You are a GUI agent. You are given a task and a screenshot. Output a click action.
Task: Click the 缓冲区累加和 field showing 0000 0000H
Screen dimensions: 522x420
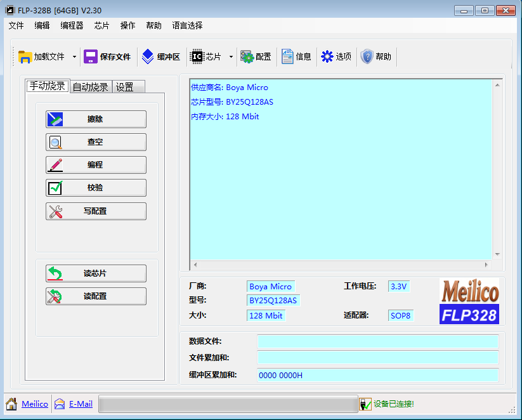378,375
